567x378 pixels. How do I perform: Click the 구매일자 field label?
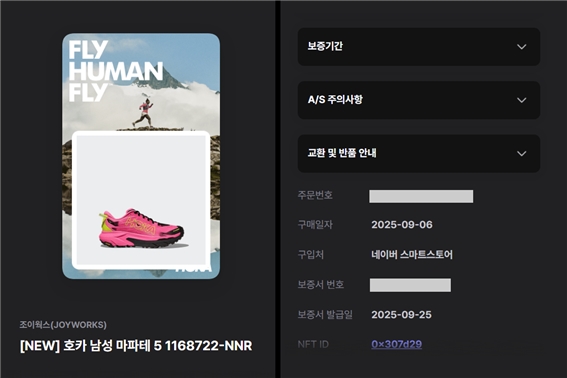pyautogui.click(x=315, y=225)
